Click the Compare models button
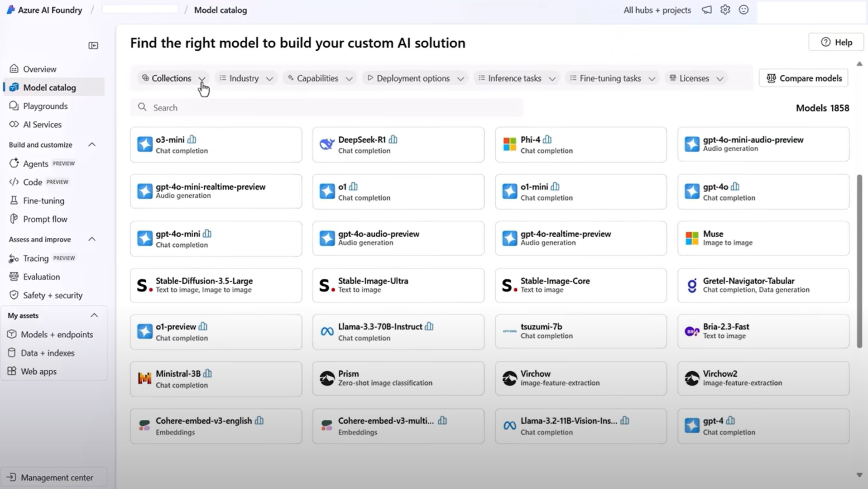The image size is (868, 489). click(803, 78)
